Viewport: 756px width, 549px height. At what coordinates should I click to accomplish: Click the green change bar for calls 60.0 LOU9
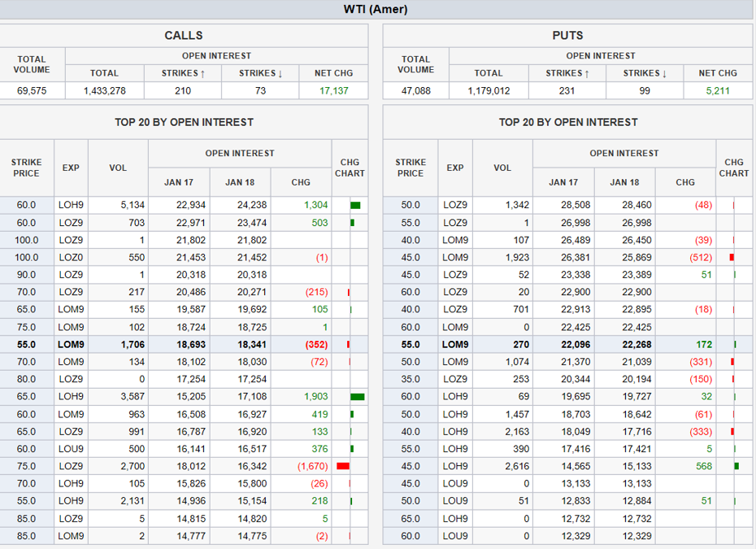point(352,449)
